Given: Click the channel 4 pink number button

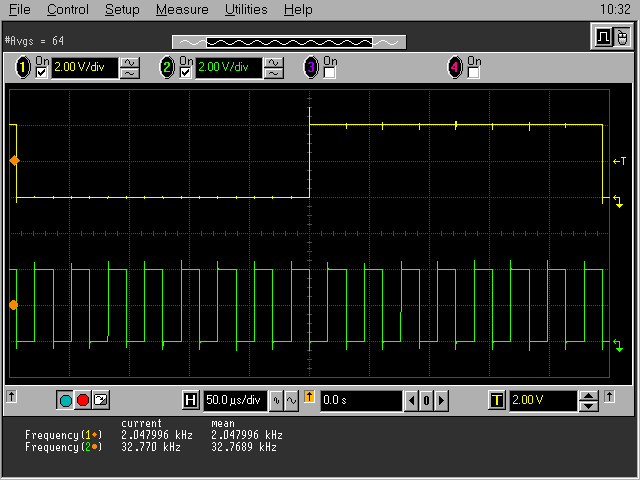Looking at the screenshot, I should 455,68.
